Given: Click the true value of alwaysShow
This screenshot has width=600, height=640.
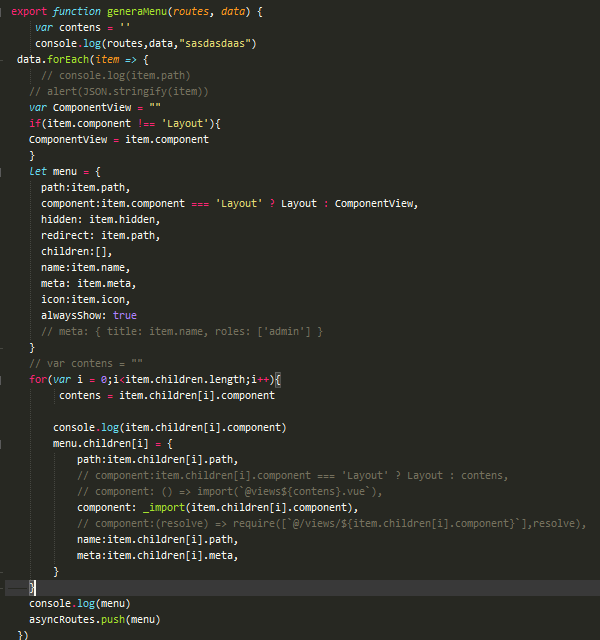Looking at the screenshot, I should pos(125,316).
